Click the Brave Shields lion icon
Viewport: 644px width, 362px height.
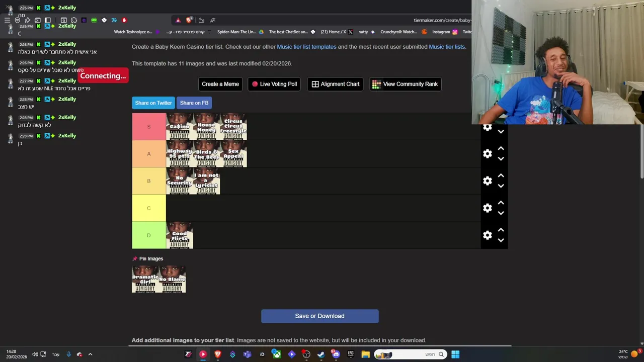(x=189, y=20)
